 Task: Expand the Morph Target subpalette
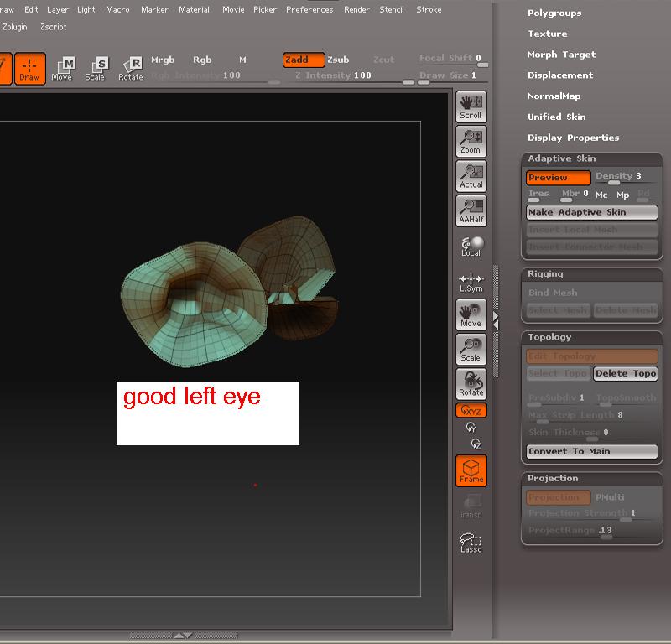561,55
